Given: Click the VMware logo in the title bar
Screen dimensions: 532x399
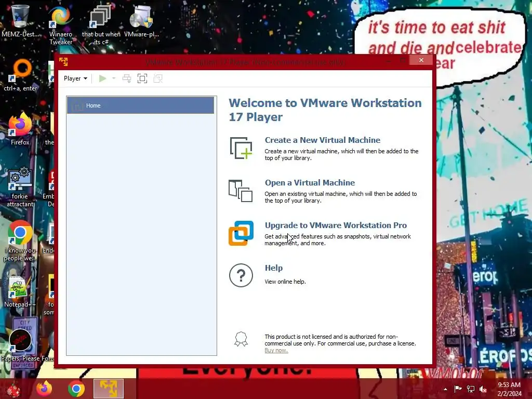Looking at the screenshot, I should click(x=63, y=61).
